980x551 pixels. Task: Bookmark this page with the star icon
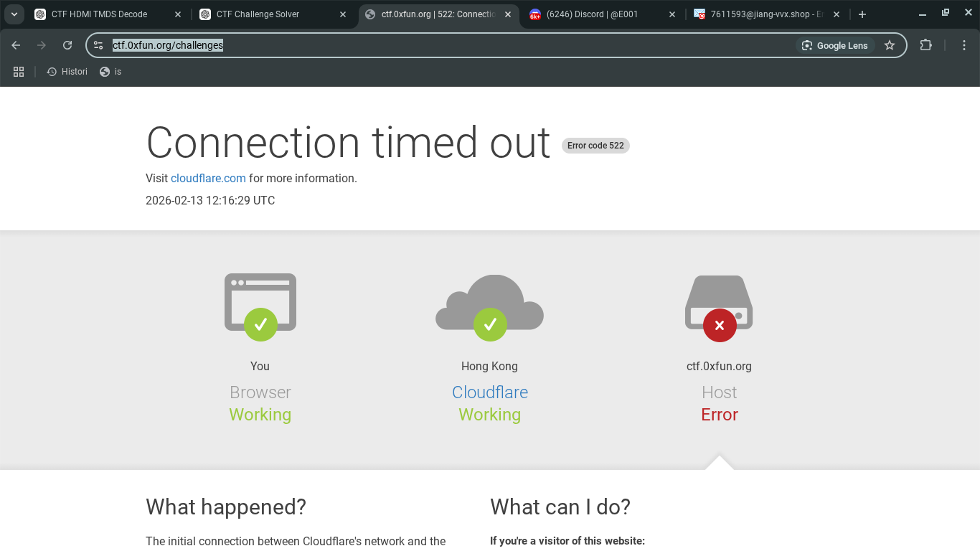(890, 45)
